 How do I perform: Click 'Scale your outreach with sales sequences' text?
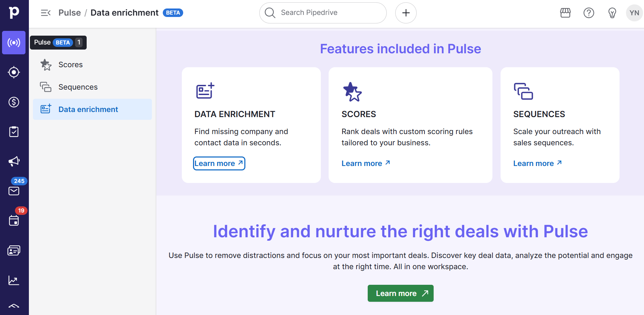[x=557, y=137]
